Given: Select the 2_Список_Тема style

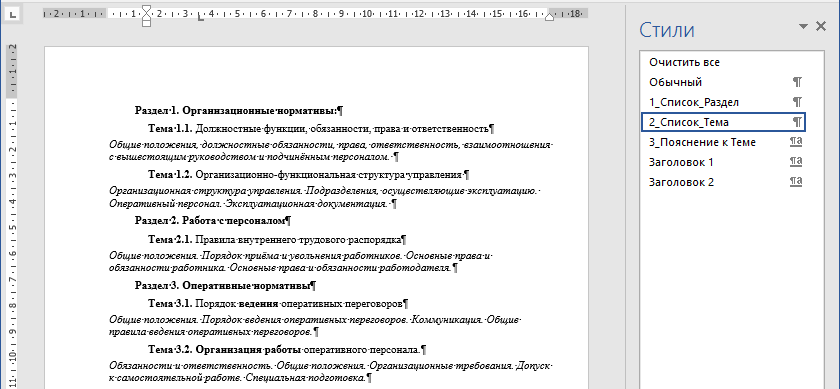Looking at the screenshot, I should [x=723, y=122].
